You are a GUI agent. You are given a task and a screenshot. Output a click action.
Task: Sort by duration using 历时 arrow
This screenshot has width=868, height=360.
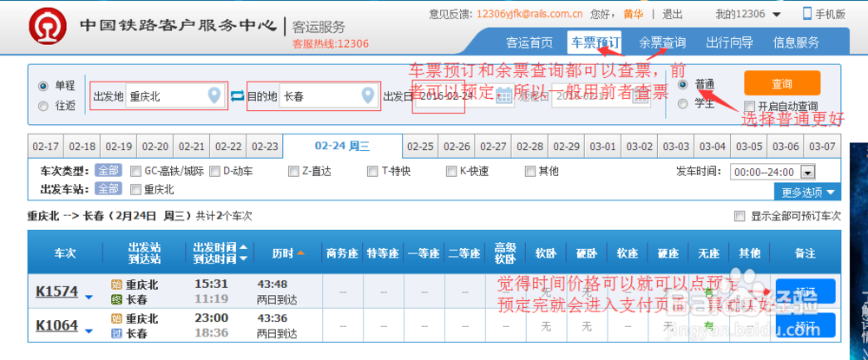point(300,253)
